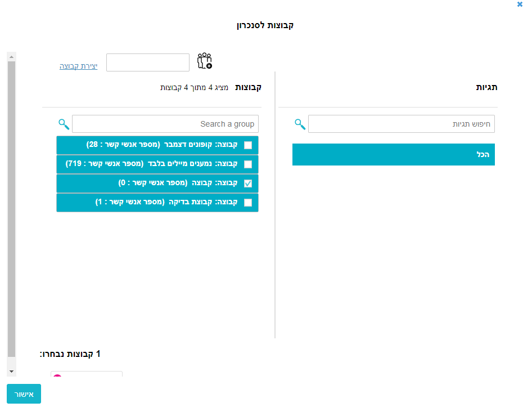Screen dimensions: 532x407
Task: Close the dialog with the X icon
Action: [520, 5]
